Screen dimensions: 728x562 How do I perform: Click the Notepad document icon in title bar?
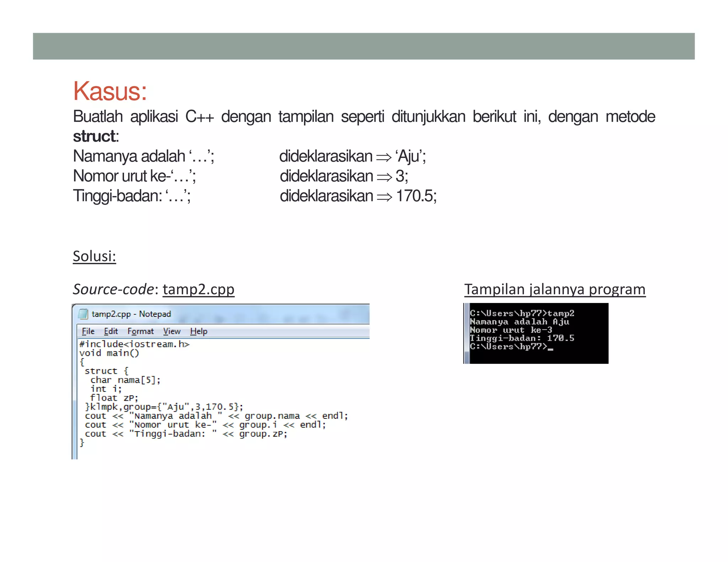(x=83, y=314)
